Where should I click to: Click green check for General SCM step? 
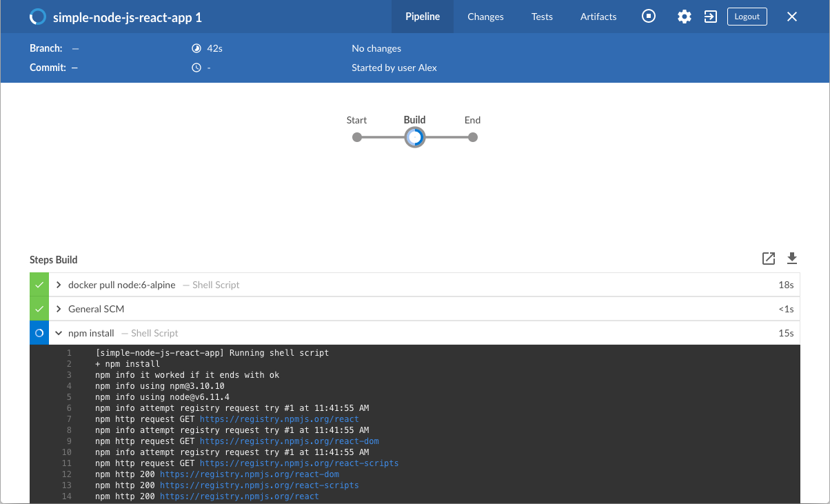39,309
